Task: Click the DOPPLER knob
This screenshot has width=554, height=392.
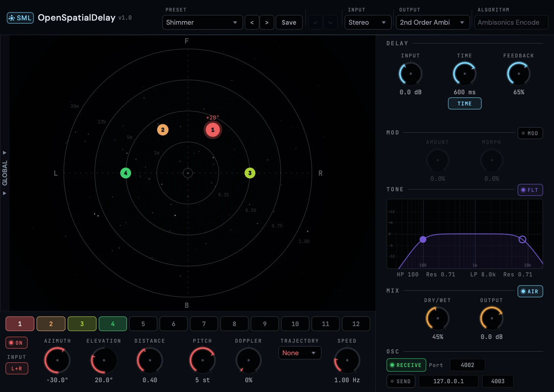Action: [x=249, y=360]
